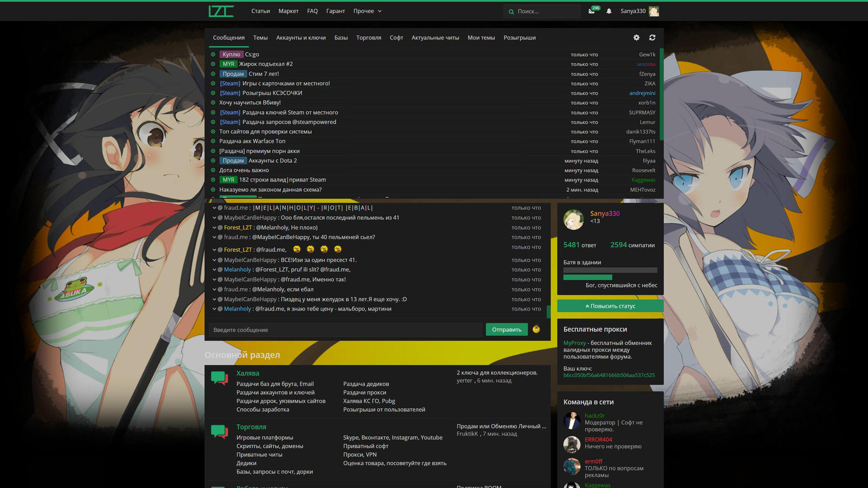Open Гарант in the top navigation
The height and width of the screenshot is (488, 868).
(x=335, y=11)
